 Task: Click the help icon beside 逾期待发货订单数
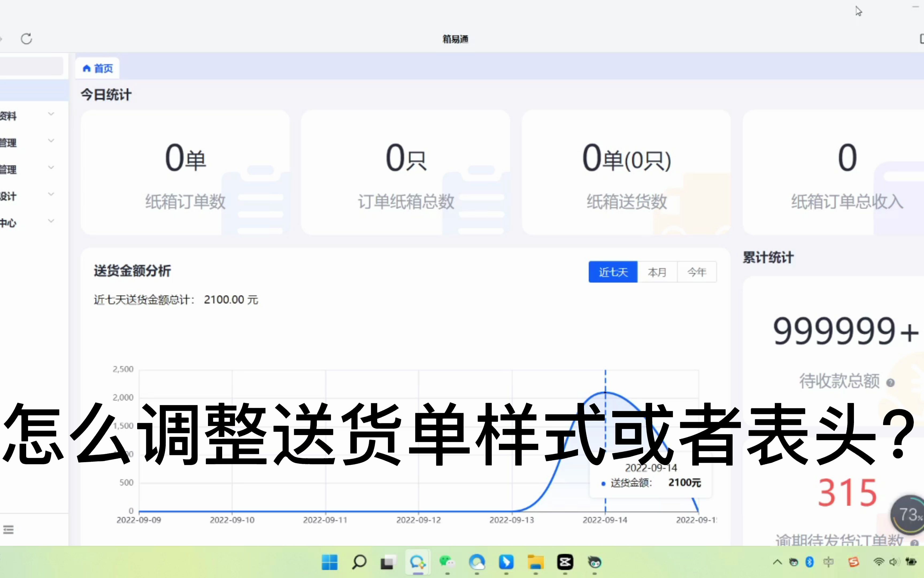[x=914, y=543]
